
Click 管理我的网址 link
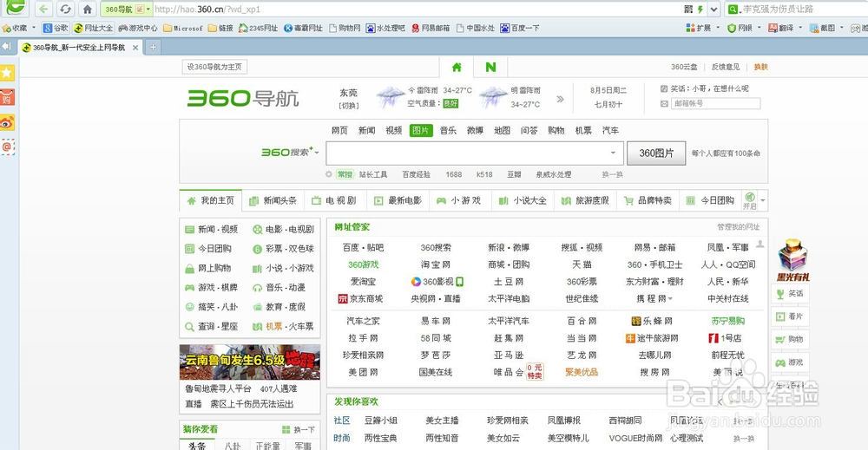click(739, 227)
